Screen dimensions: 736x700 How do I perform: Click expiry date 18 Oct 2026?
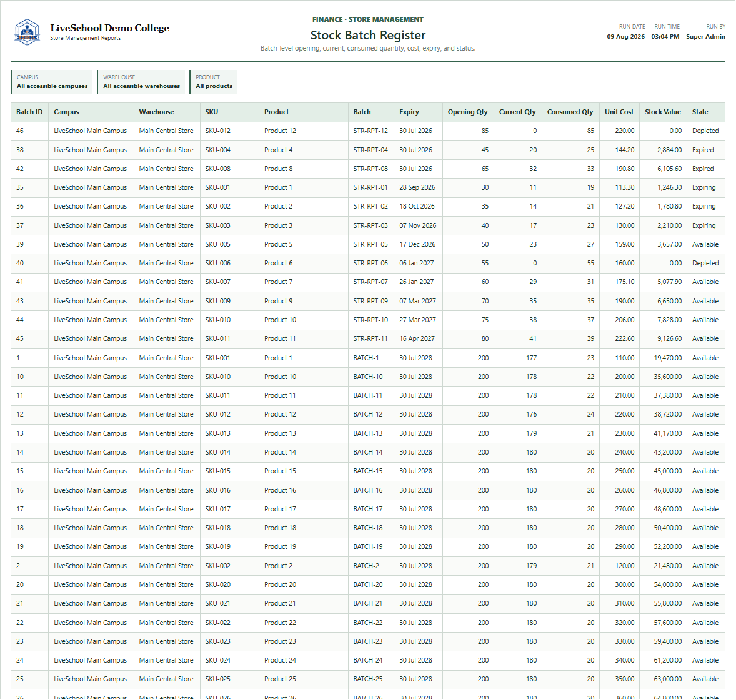tap(417, 207)
